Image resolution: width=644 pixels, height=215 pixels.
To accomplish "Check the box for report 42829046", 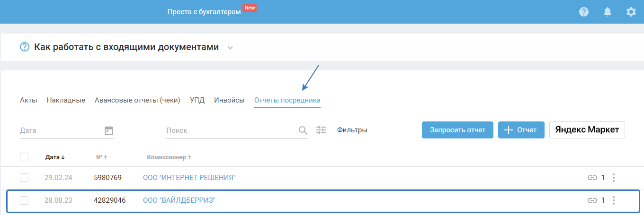I will coord(24,200).
